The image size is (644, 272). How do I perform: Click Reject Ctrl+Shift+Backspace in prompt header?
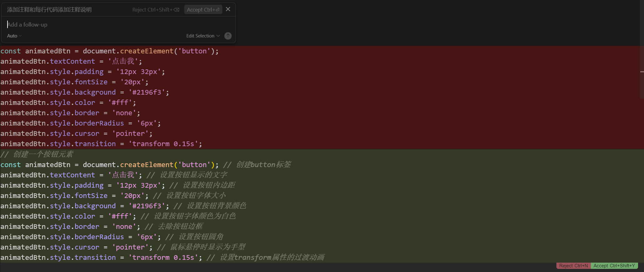(x=155, y=10)
